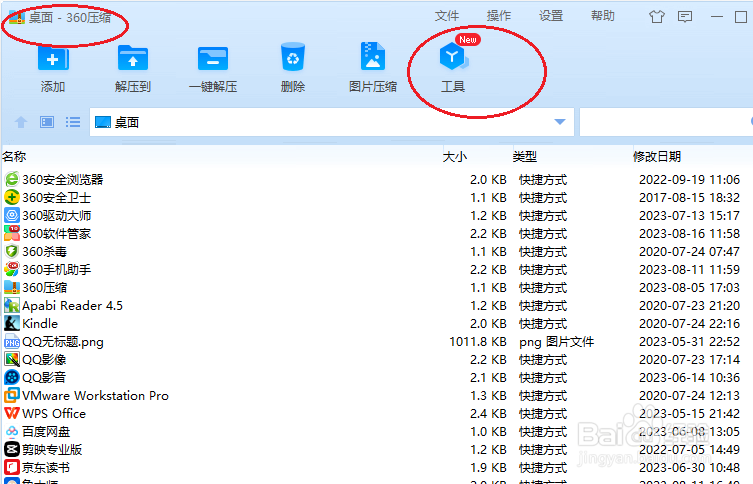This screenshot has width=753, height=484.
Task: Click the 360软件管家 icon
Action: [12, 233]
